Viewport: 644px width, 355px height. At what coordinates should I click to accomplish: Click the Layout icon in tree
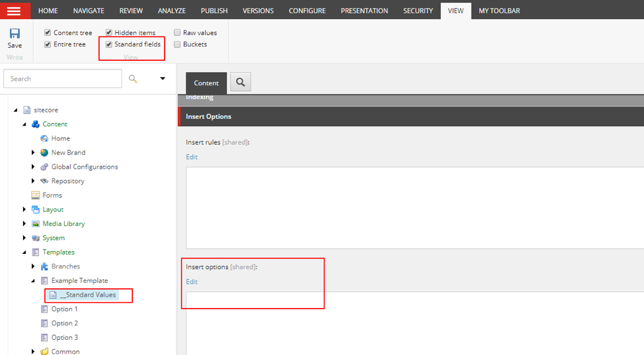click(x=36, y=210)
